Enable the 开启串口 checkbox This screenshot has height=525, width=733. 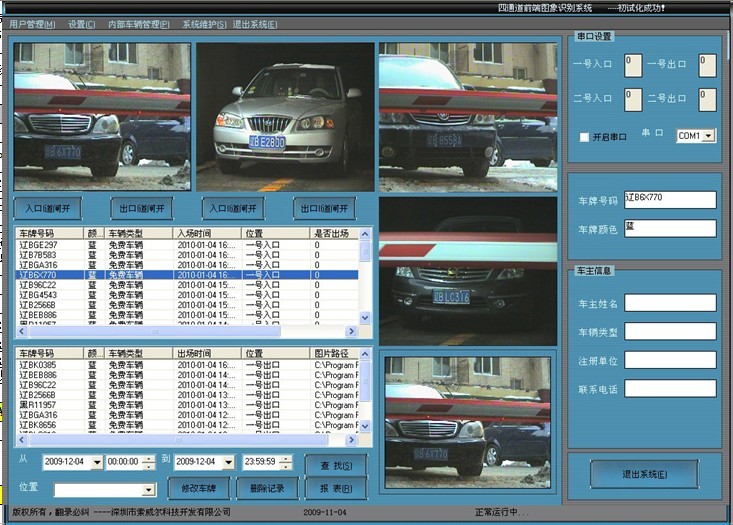[x=584, y=137]
